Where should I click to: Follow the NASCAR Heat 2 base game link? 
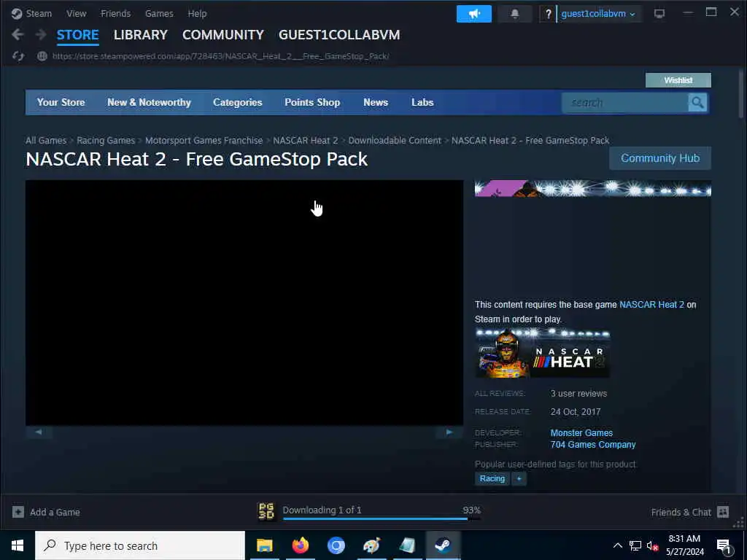(651, 304)
